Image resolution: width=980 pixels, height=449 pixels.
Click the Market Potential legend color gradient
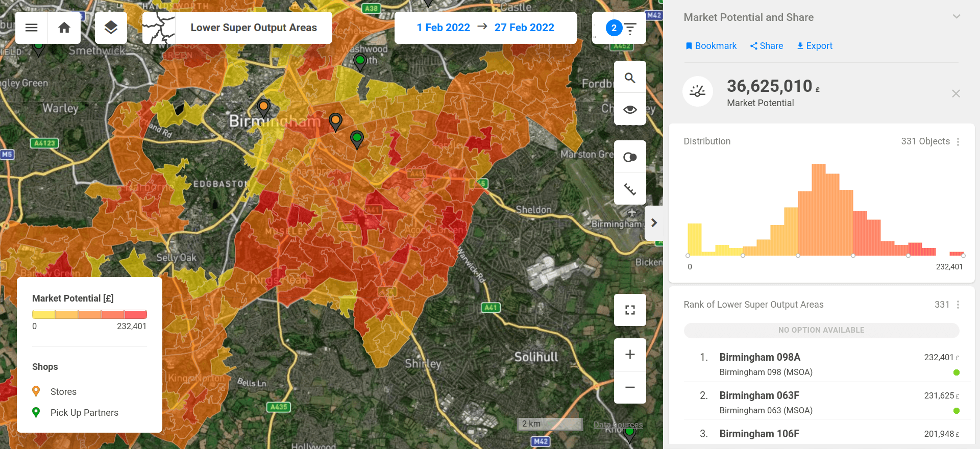(89, 314)
